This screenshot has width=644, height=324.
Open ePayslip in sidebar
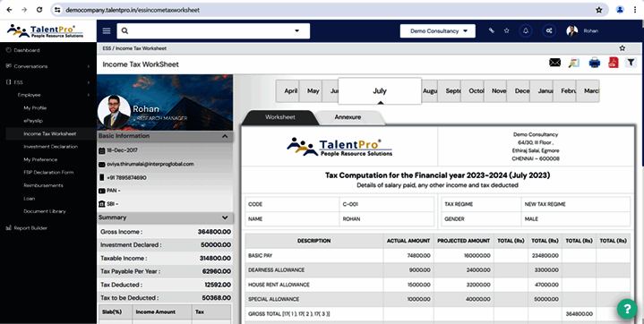point(33,121)
